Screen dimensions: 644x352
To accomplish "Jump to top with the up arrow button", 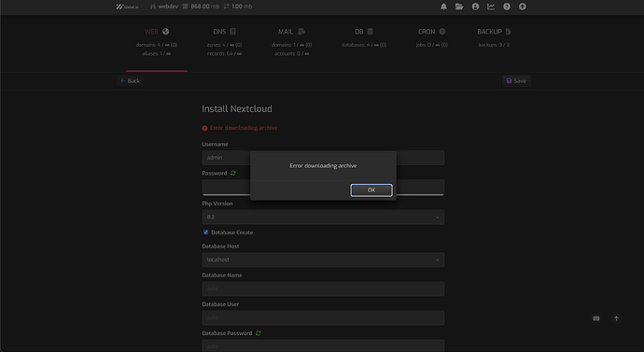I will (x=616, y=318).
